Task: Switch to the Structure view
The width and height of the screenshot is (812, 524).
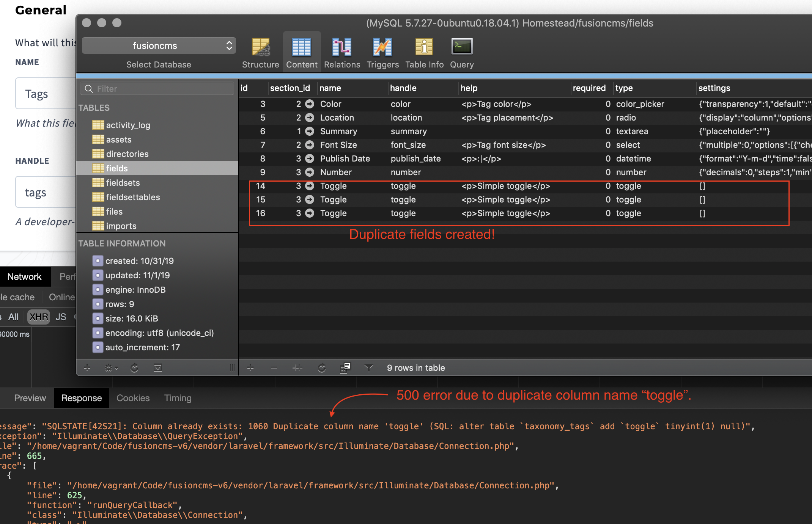Action: pos(260,52)
